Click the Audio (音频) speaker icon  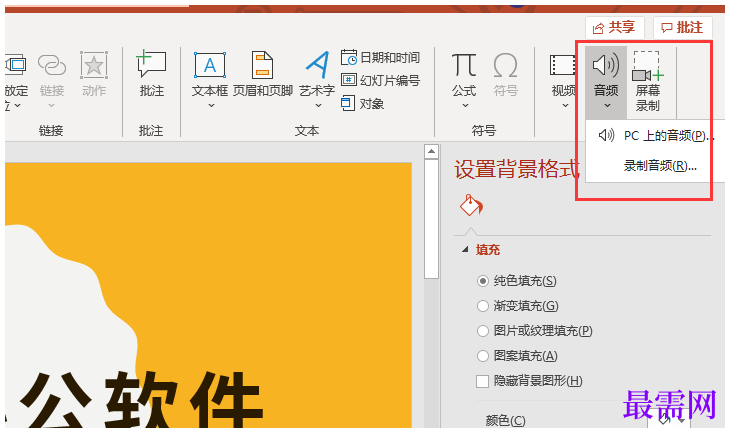coord(606,65)
